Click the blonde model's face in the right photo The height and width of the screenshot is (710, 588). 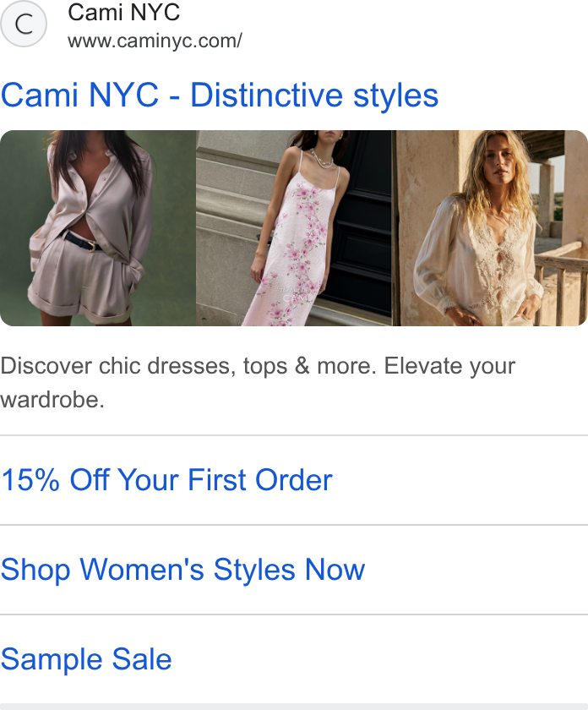[x=498, y=162]
